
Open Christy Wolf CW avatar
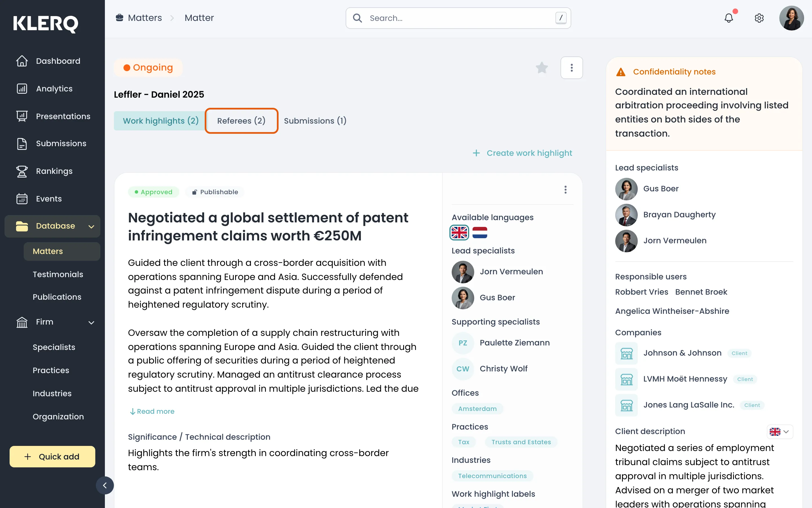(x=463, y=369)
